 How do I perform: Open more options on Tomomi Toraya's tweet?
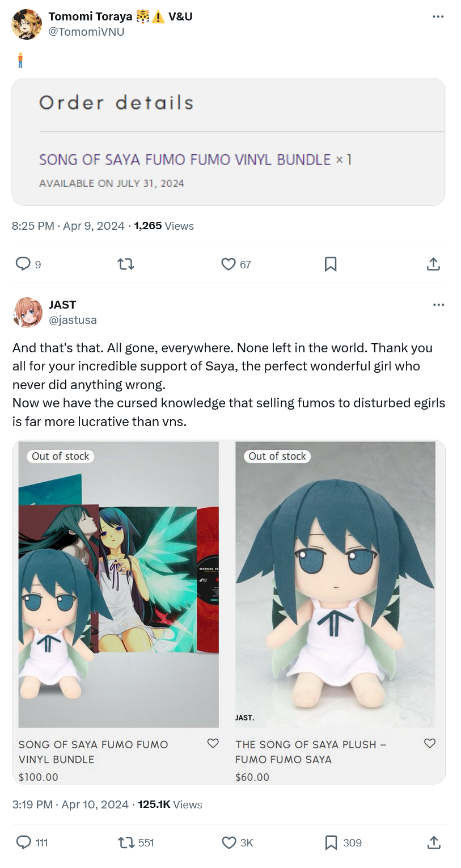tap(438, 16)
